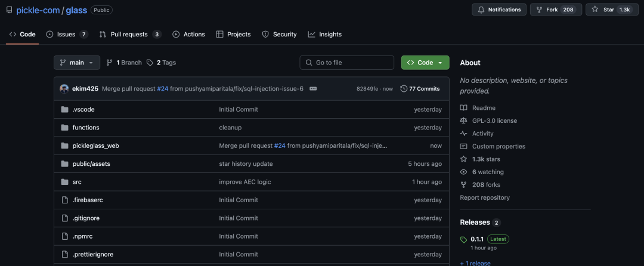Click the file icon for .npmrc
This screenshot has width=644, height=266.
pyautogui.click(x=64, y=236)
